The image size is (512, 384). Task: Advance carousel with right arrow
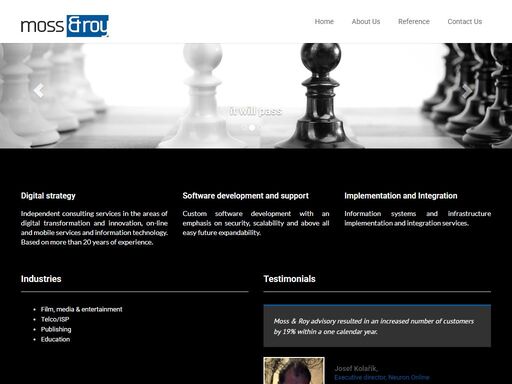467,91
